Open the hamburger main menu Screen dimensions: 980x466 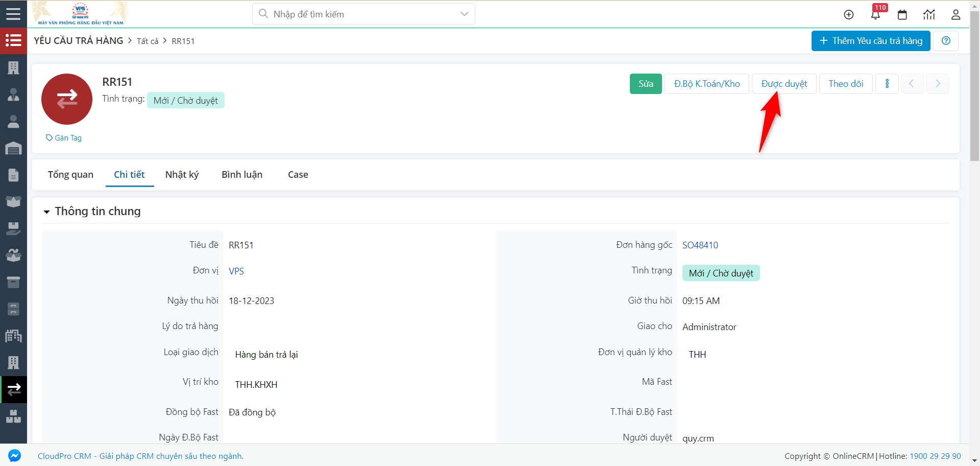coord(13,14)
